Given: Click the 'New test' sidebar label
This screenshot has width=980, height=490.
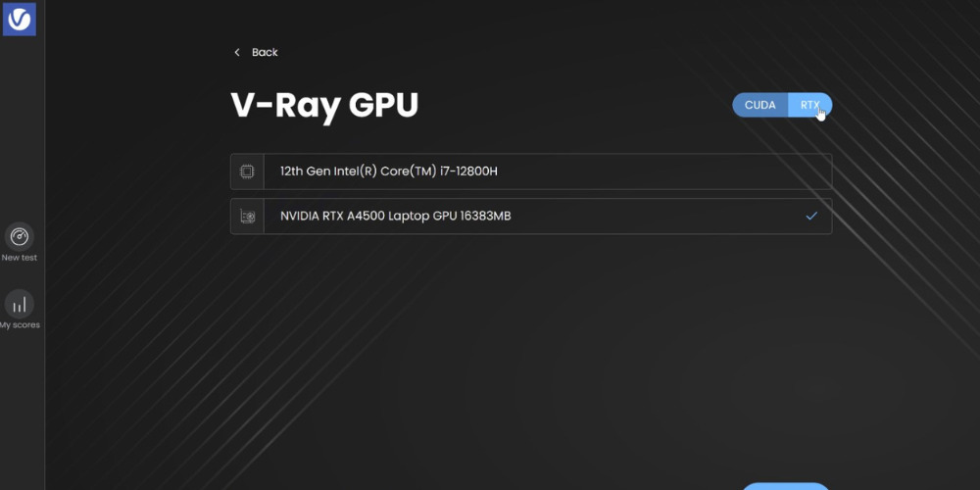Looking at the screenshot, I should (20, 258).
